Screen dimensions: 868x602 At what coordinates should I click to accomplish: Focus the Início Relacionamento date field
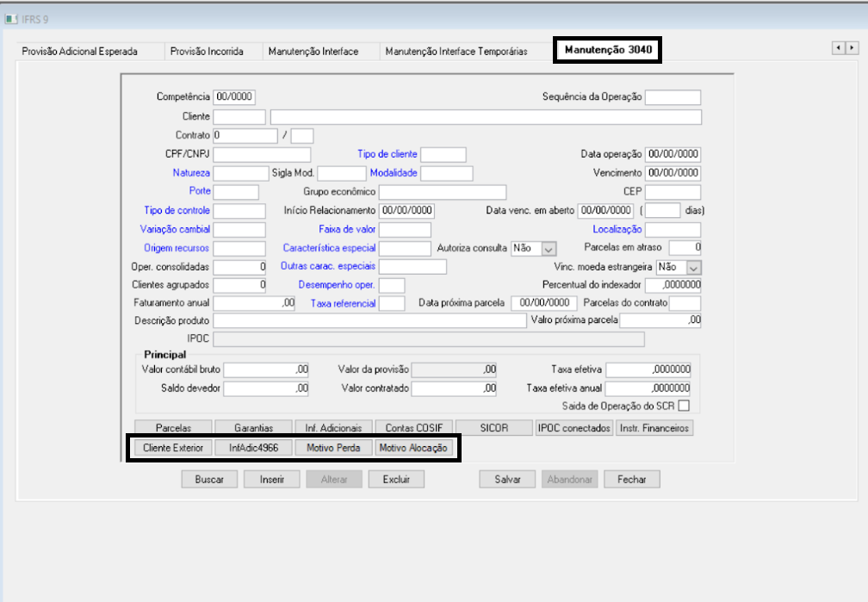point(406,211)
